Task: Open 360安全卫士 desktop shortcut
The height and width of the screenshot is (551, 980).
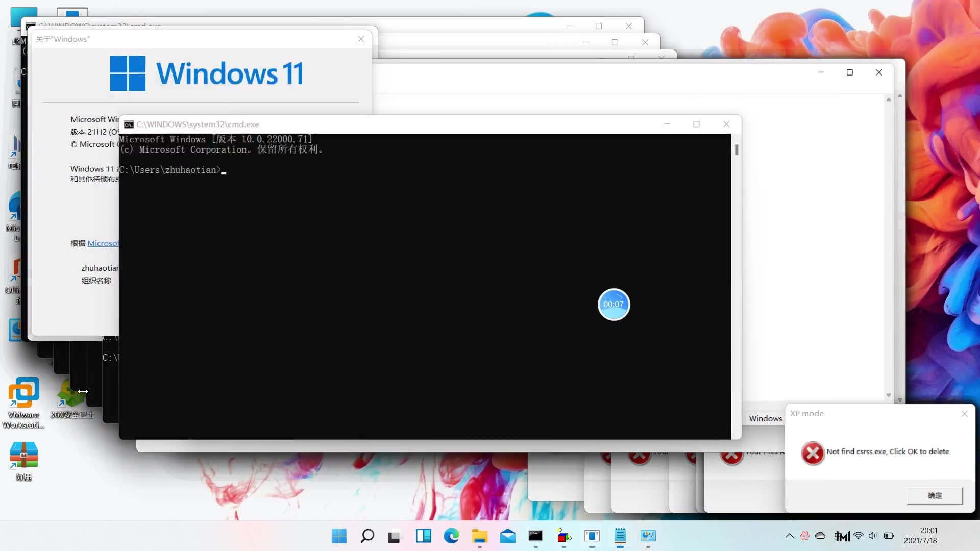Action: [71, 399]
